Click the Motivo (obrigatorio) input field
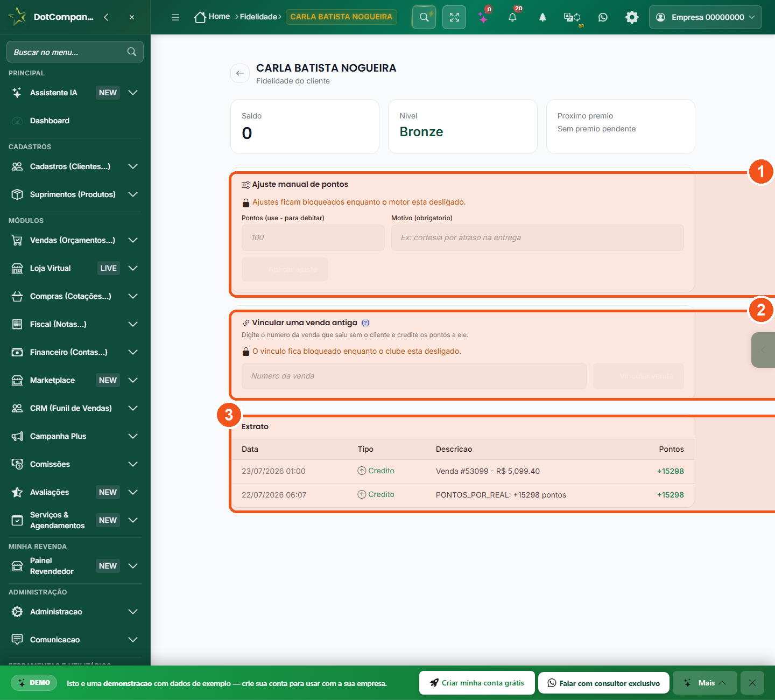775x700 pixels. pos(538,237)
